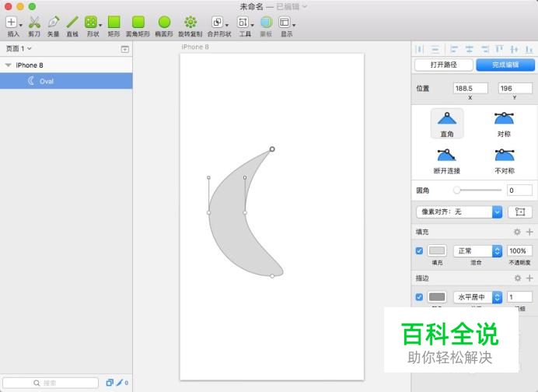
Task: Click the 旋转复制 rotate copies tool
Action: [190, 22]
